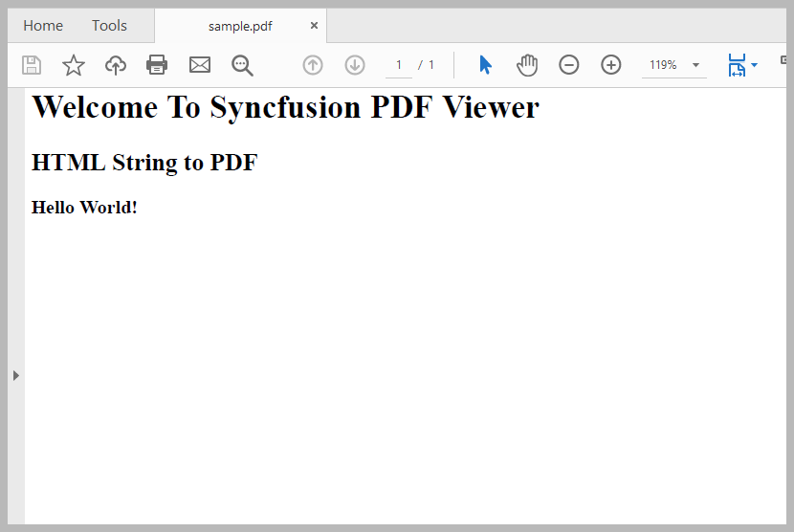Select the sample.pdf document tab
This screenshot has height=532, width=794.
click(x=240, y=26)
